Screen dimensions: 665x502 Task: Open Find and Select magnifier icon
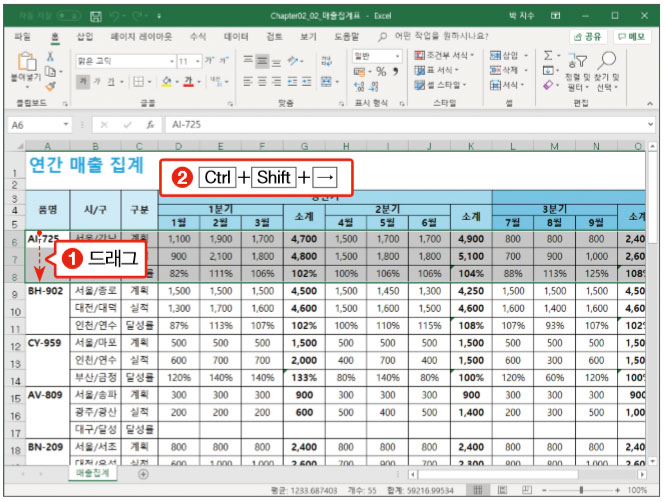[x=607, y=60]
